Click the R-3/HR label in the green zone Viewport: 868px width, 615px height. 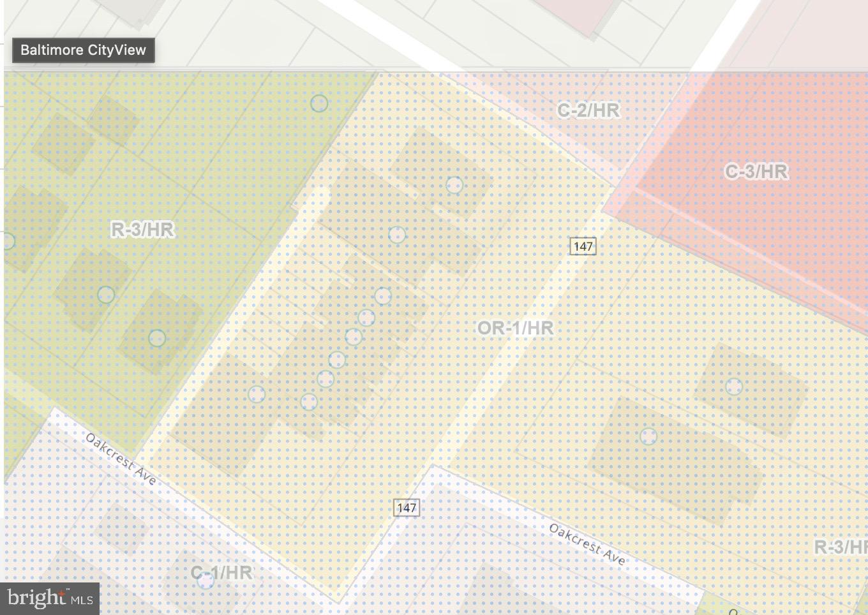(142, 230)
